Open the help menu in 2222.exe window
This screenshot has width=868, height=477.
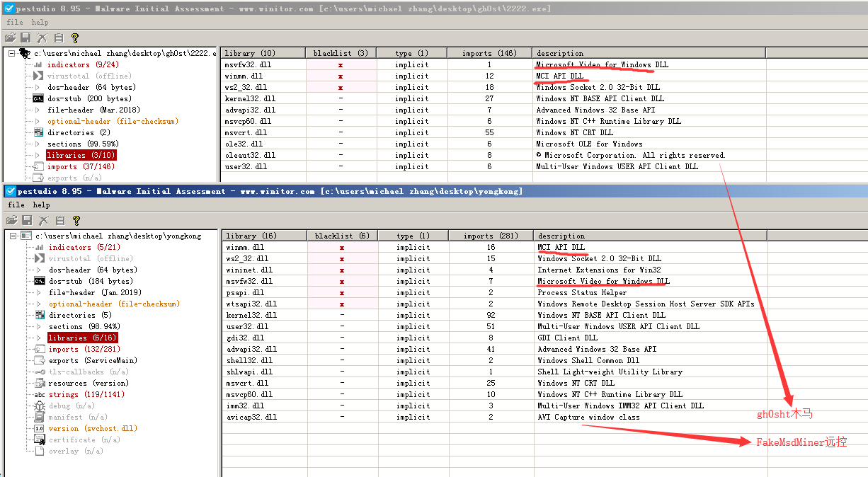pyautogui.click(x=40, y=23)
